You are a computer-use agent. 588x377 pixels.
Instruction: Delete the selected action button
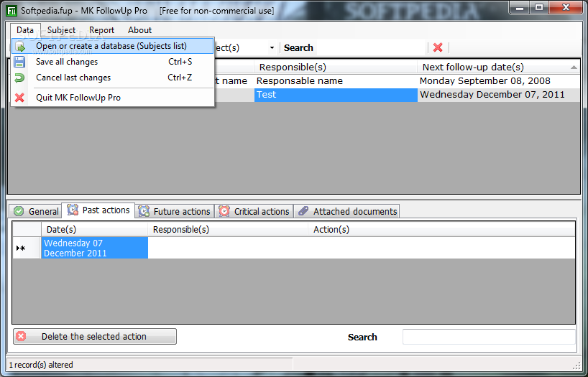[95, 337]
